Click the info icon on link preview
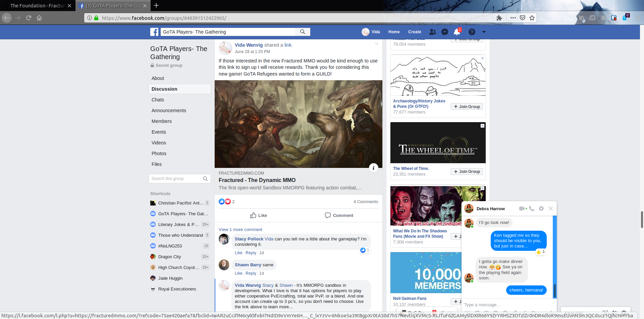This screenshot has width=644, height=319. (x=373, y=168)
